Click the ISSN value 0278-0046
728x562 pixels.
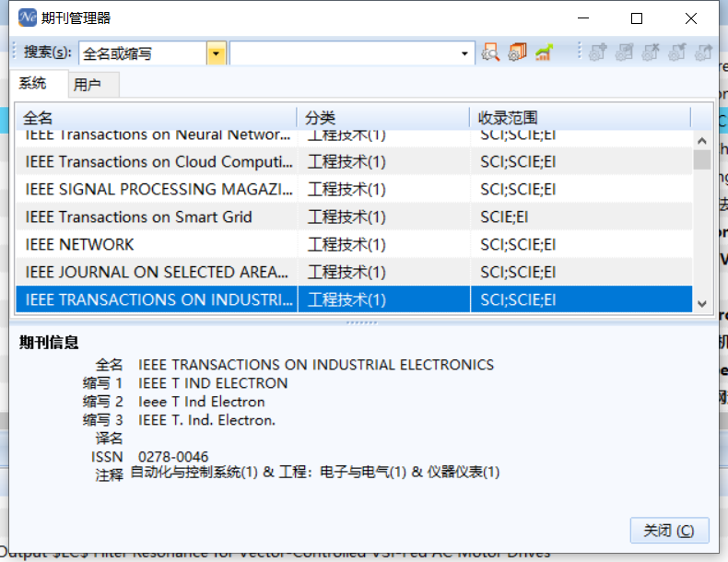click(173, 457)
